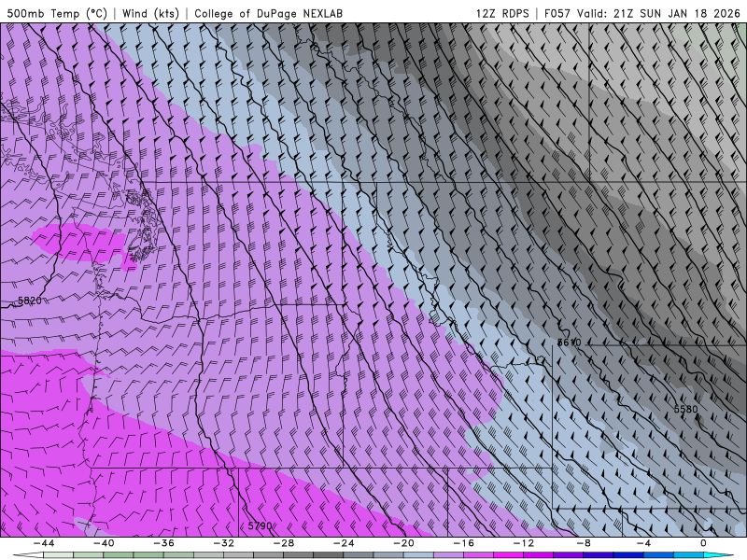The height and width of the screenshot is (560, 747).
Task: Click the 'Wind (kts)' header label
Action: [150, 13]
